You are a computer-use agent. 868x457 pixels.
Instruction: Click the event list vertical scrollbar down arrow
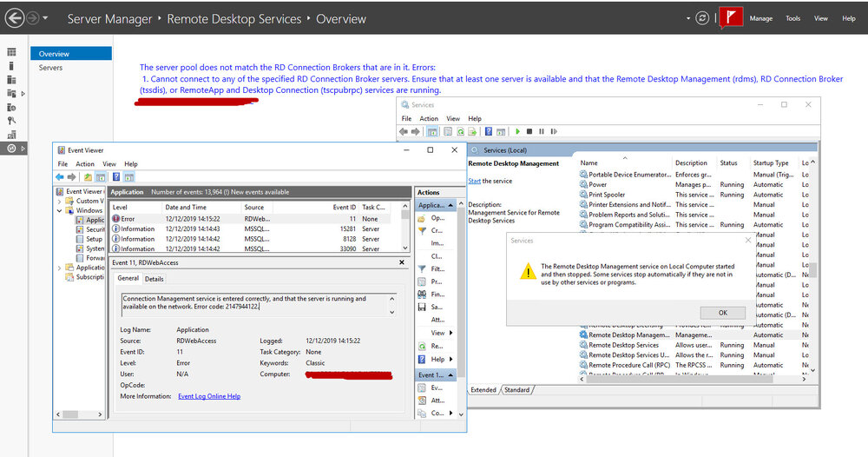[x=405, y=248]
